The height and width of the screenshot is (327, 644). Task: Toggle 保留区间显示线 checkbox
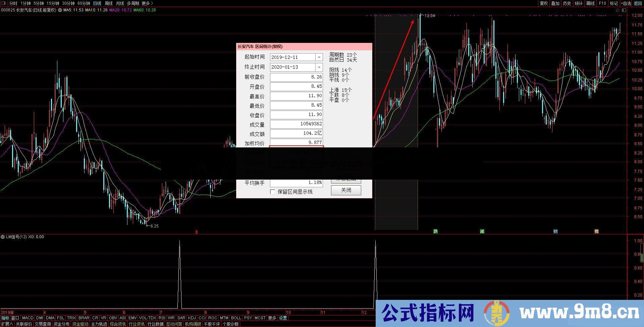[273, 192]
